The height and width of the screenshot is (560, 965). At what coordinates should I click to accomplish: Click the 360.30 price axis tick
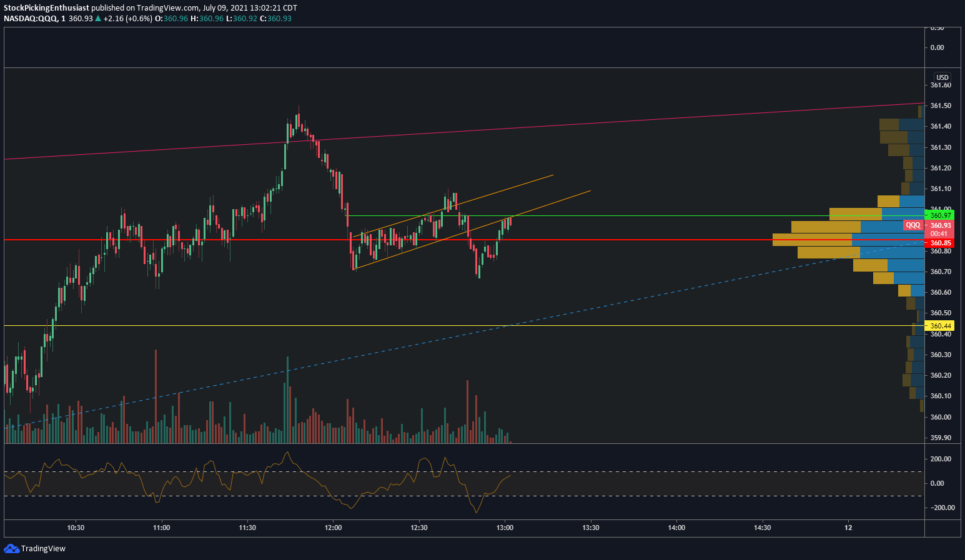pyautogui.click(x=941, y=355)
